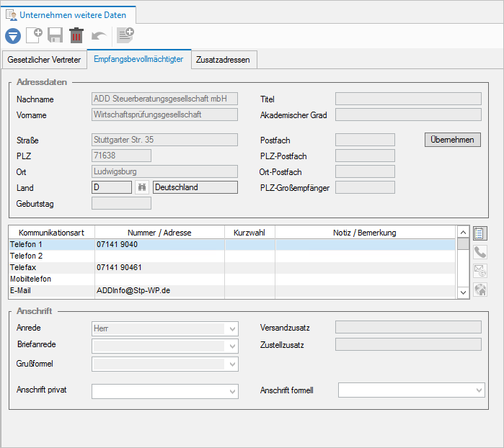
Task: Click the Zustellzusatz field
Action: pyautogui.click(x=408, y=344)
